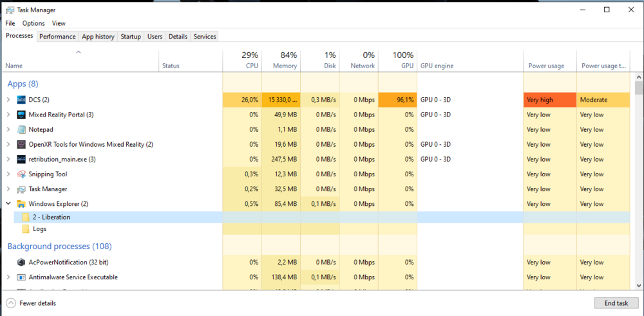This screenshot has width=644, height=316.
Task: Click the Fewer details link
Action: (x=38, y=303)
